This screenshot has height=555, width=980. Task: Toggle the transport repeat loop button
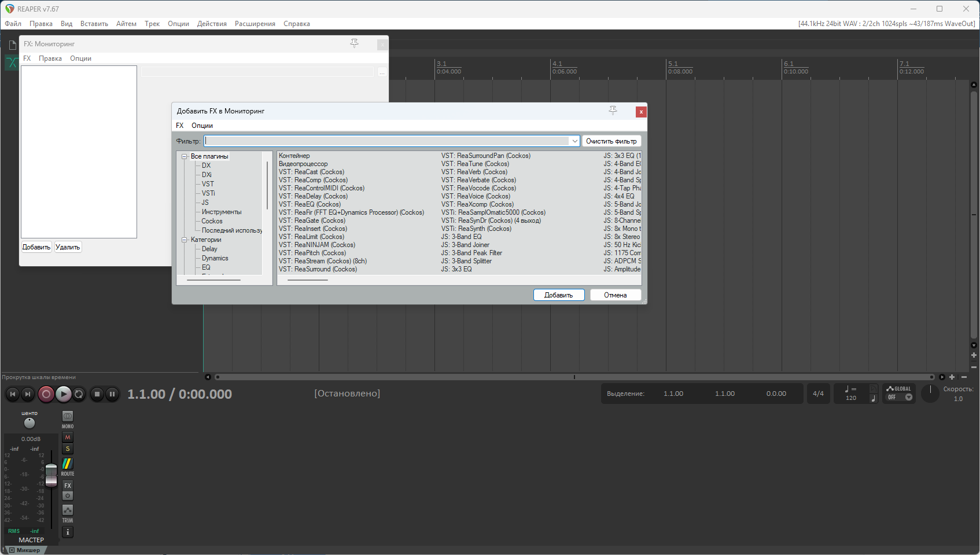coord(79,394)
